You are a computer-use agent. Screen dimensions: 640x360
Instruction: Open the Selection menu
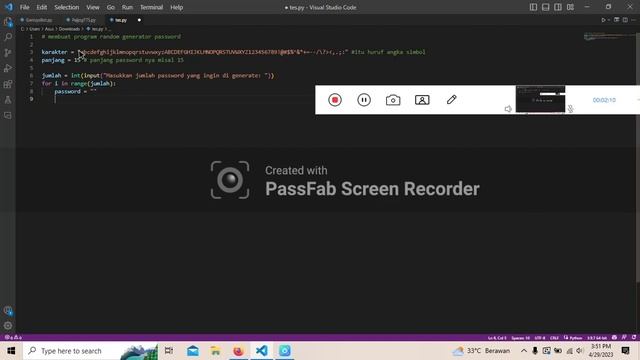tap(67, 7)
